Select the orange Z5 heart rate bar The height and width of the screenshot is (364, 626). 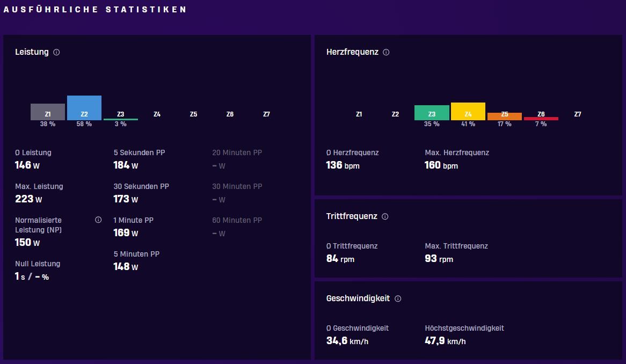pos(505,116)
